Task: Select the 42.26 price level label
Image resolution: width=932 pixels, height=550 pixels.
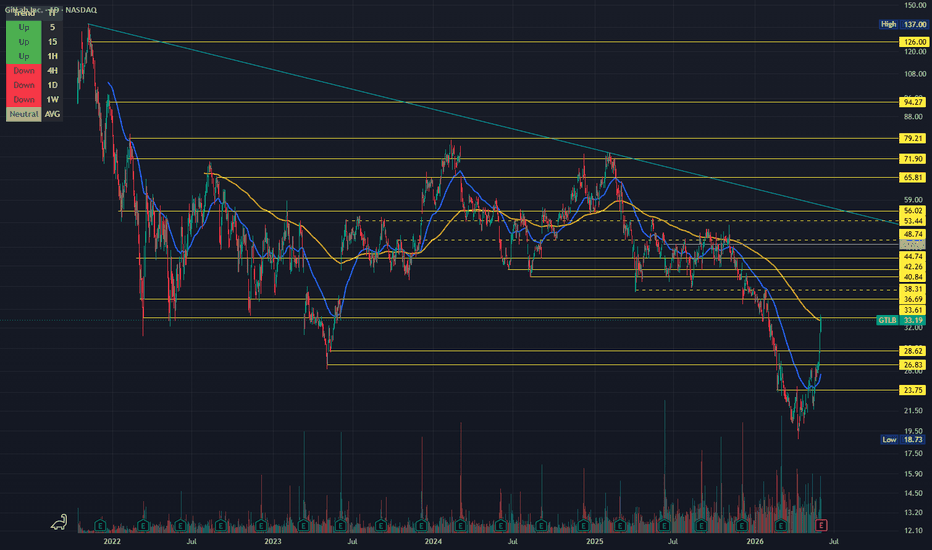Action: click(x=913, y=267)
